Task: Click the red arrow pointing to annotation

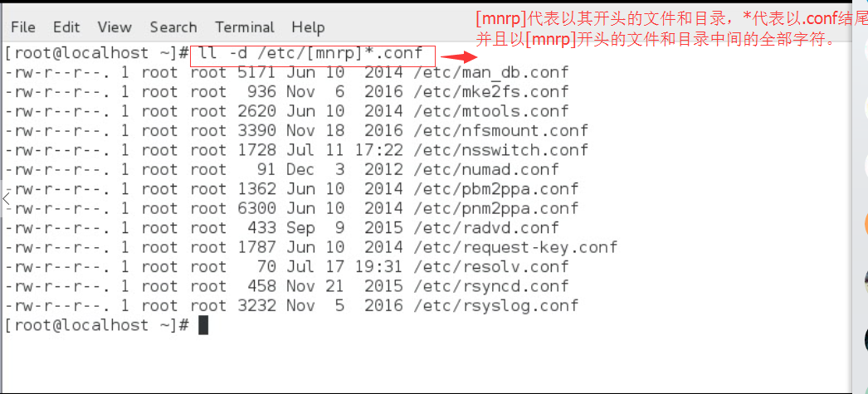Action: pos(458,56)
